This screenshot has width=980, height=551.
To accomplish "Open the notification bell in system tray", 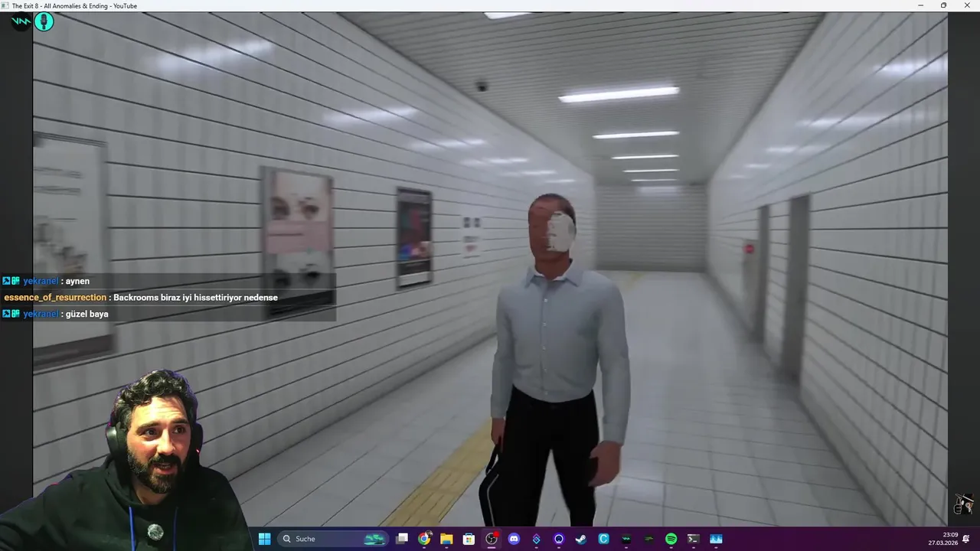I will tap(966, 539).
